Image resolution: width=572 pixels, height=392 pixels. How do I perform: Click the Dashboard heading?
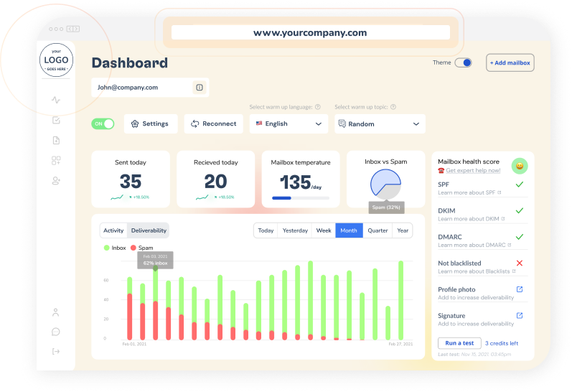129,62
